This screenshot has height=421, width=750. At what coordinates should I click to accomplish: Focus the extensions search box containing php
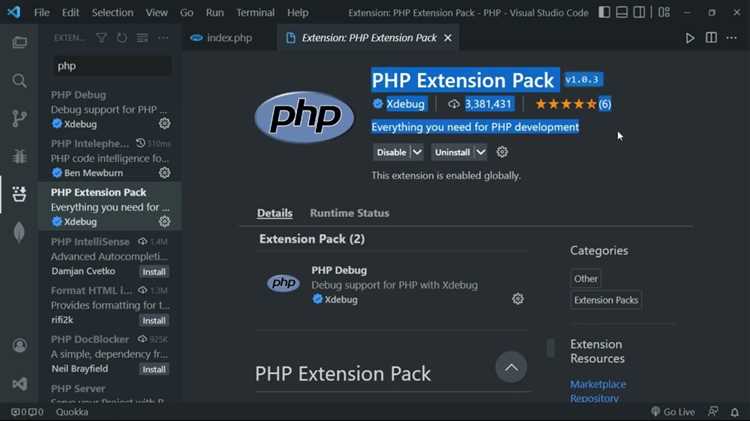[112, 66]
